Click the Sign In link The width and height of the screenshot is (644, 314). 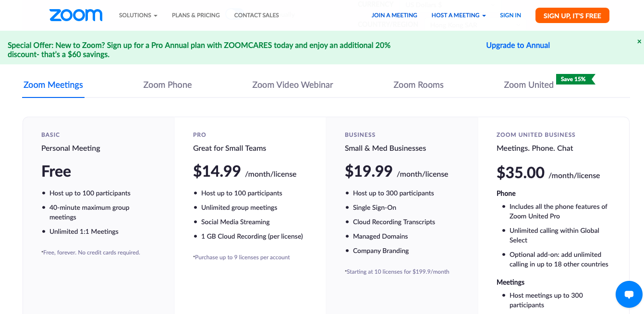[510, 15]
